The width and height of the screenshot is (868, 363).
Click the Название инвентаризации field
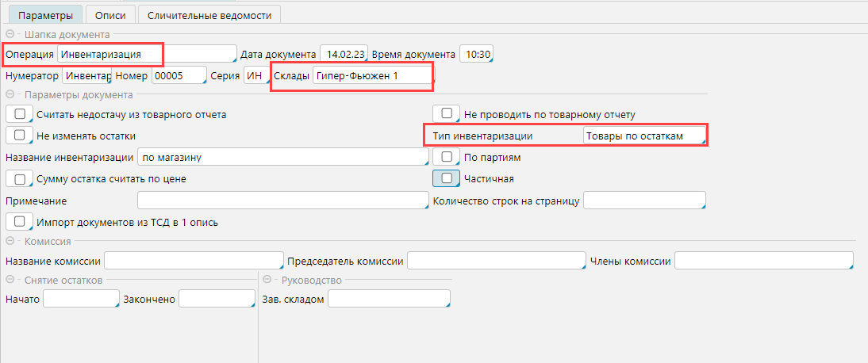282,157
